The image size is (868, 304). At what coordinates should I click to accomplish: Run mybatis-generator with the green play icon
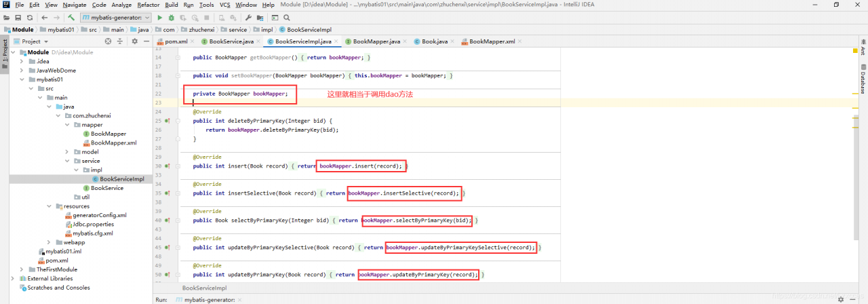click(x=160, y=17)
